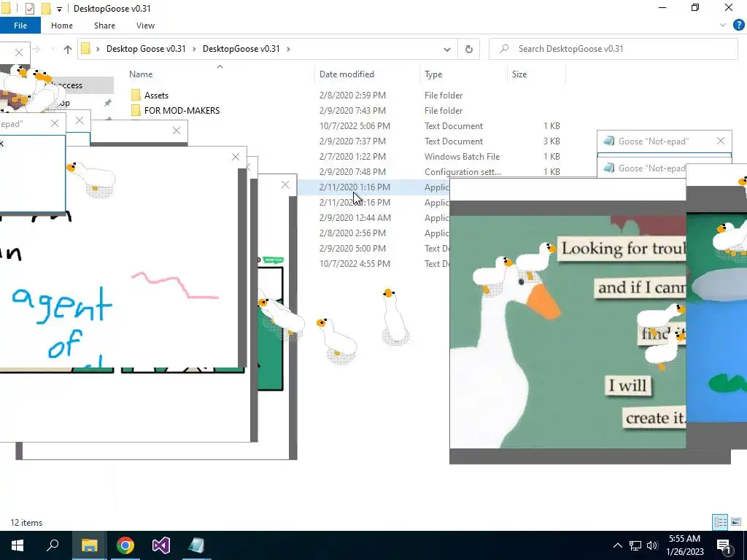Sort by the Type column header

[433, 74]
